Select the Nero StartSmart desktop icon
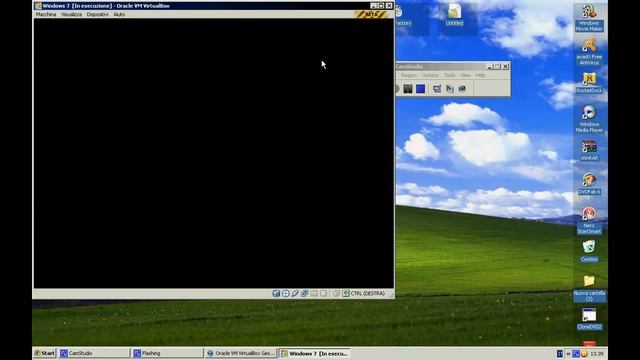 [589, 220]
